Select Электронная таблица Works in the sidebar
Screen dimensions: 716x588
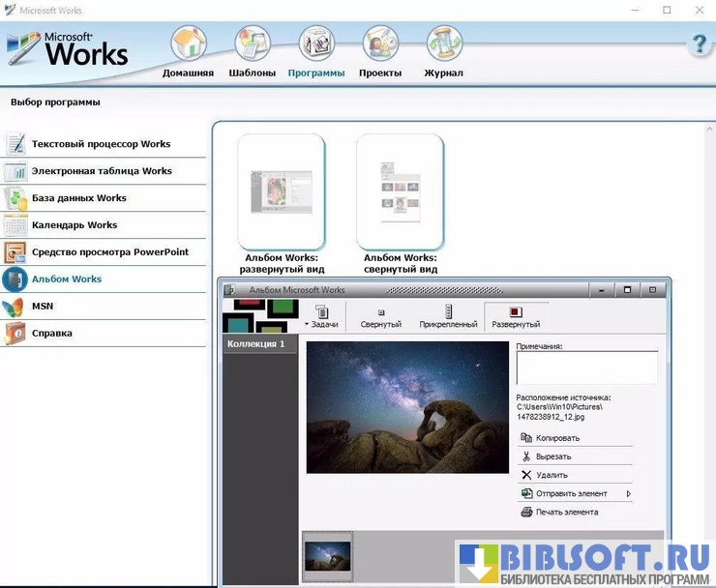(102, 171)
